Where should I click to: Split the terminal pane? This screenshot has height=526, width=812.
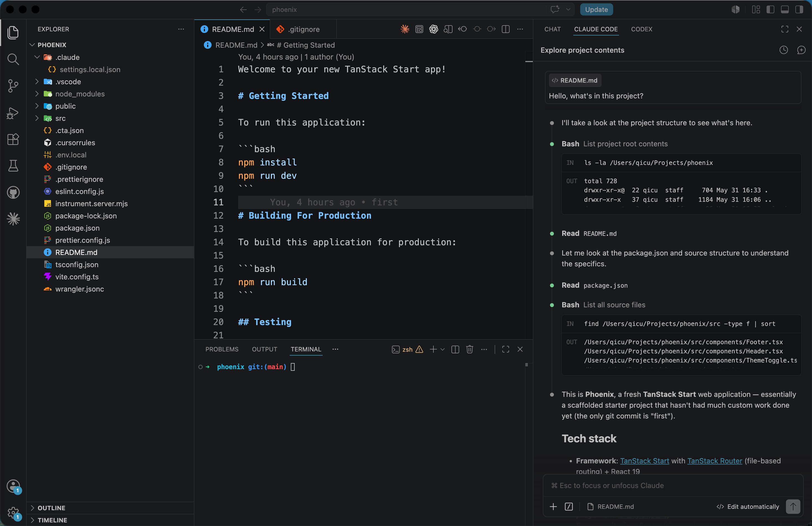coord(455,349)
